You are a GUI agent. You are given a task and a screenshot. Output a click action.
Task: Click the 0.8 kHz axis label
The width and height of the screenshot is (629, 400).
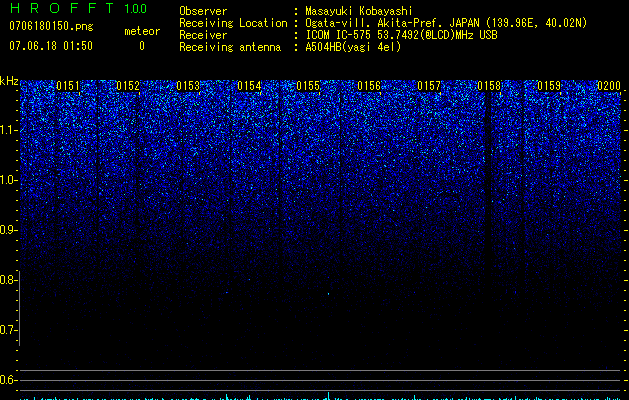7,280
